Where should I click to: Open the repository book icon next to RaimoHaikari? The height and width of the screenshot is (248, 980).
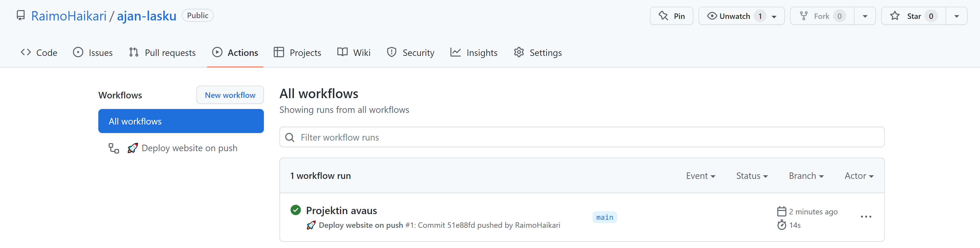(20, 15)
